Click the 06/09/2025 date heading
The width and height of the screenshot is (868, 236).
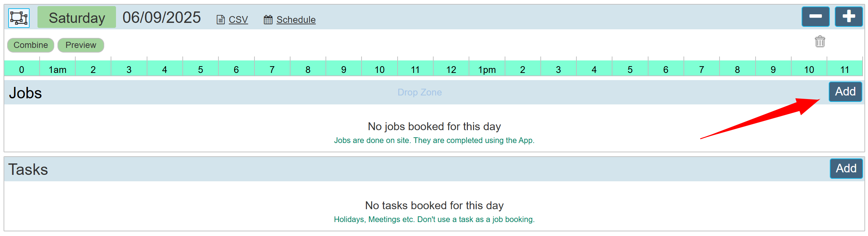(162, 18)
